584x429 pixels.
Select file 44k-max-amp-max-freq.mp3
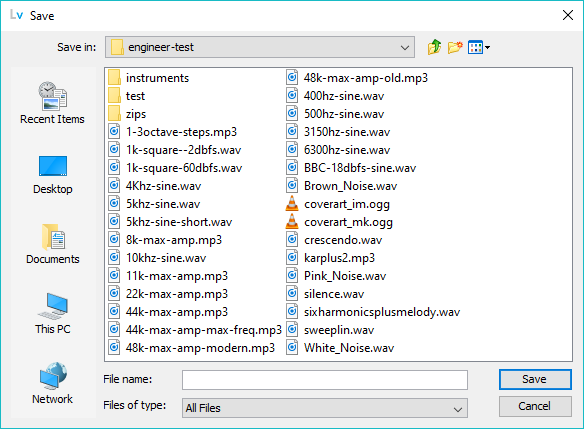pyautogui.click(x=195, y=330)
